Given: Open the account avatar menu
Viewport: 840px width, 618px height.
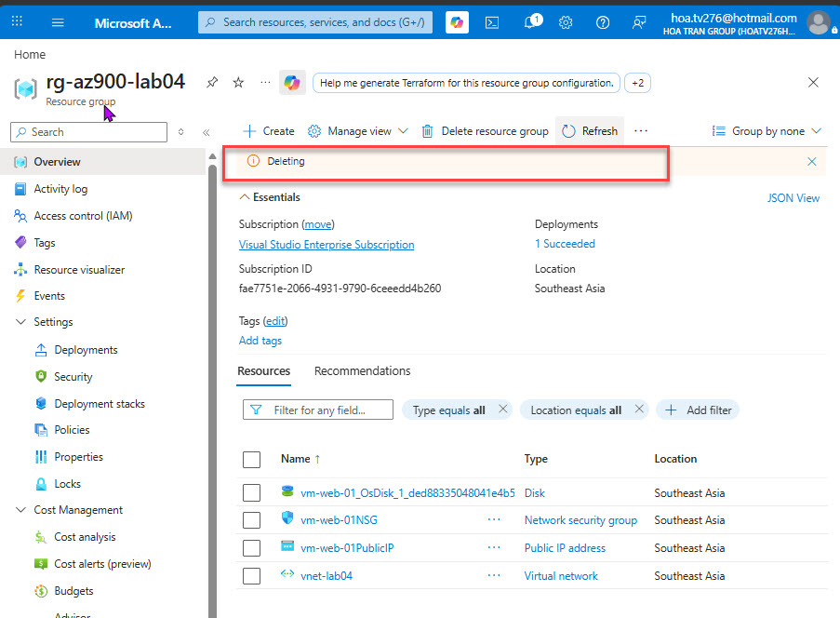Looking at the screenshot, I should coord(820,23).
